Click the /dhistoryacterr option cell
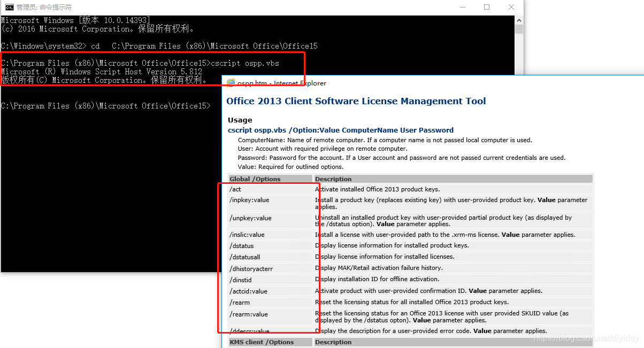The image size is (644, 348). (270, 268)
